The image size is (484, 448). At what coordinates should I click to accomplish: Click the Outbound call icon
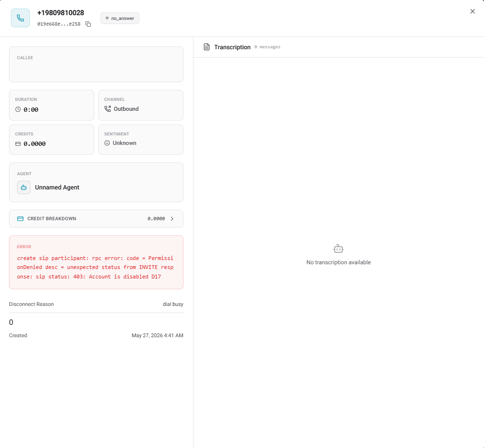108,109
